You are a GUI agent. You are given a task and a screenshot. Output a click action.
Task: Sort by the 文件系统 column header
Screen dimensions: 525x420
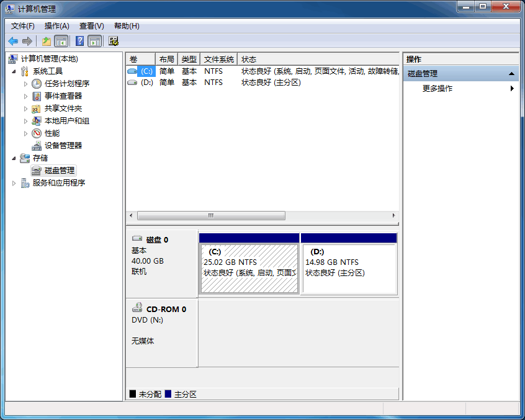click(218, 59)
